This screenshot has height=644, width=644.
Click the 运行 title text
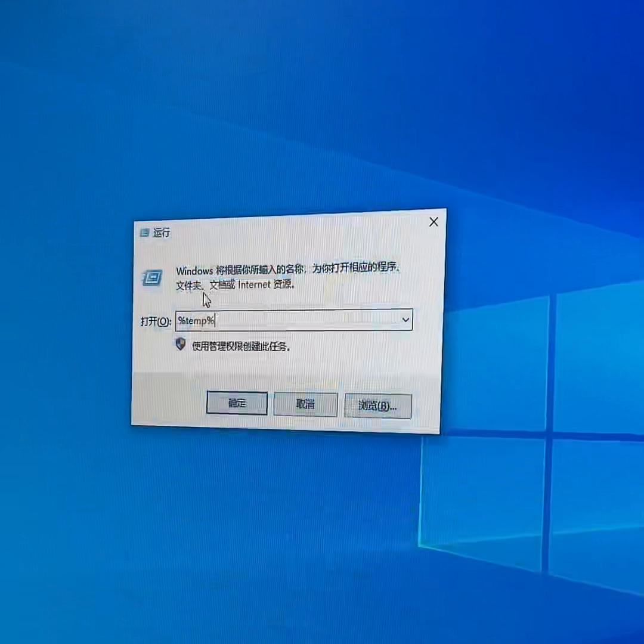pos(162,233)
